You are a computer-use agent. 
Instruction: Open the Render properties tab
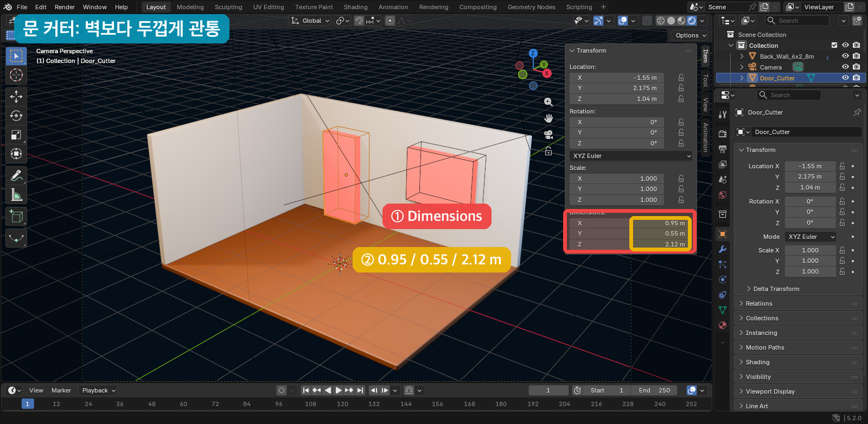coord(723,134)
